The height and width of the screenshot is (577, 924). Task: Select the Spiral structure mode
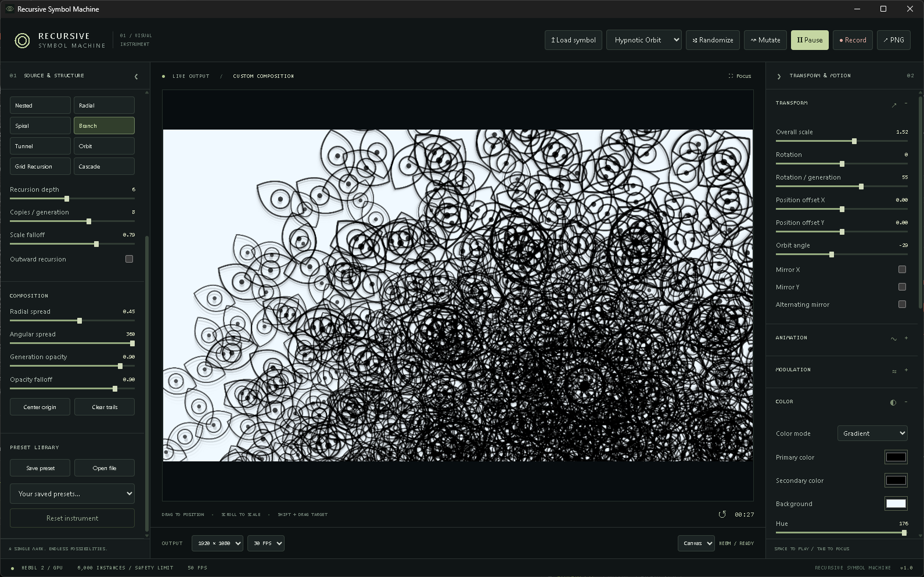tap(40, 126)
